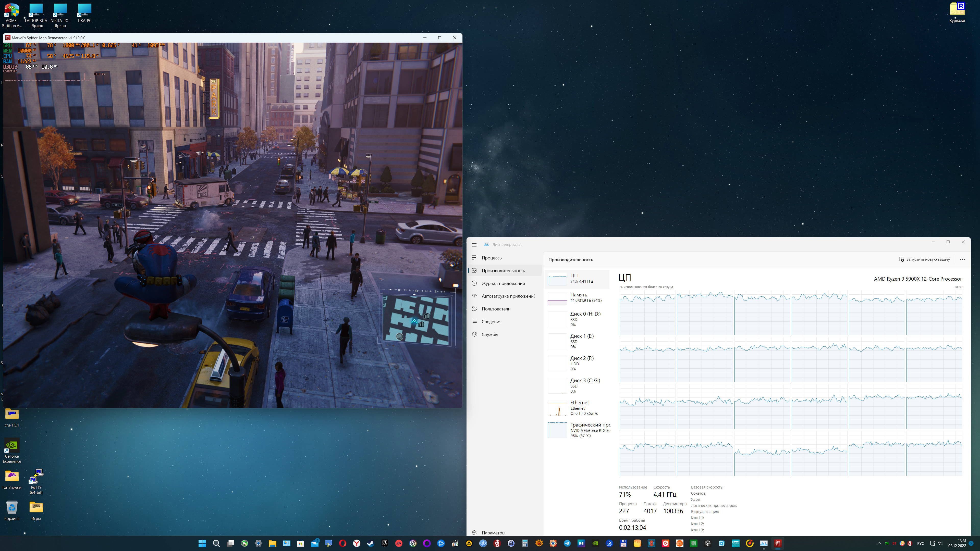
Task: Open Steam from the taskbar
Action: coord(371,543)
